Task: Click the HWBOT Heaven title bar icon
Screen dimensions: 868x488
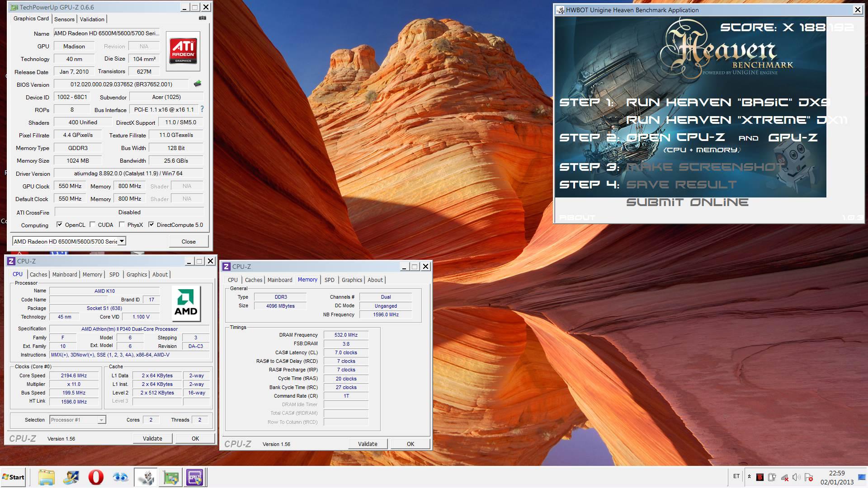Action: 560,10
